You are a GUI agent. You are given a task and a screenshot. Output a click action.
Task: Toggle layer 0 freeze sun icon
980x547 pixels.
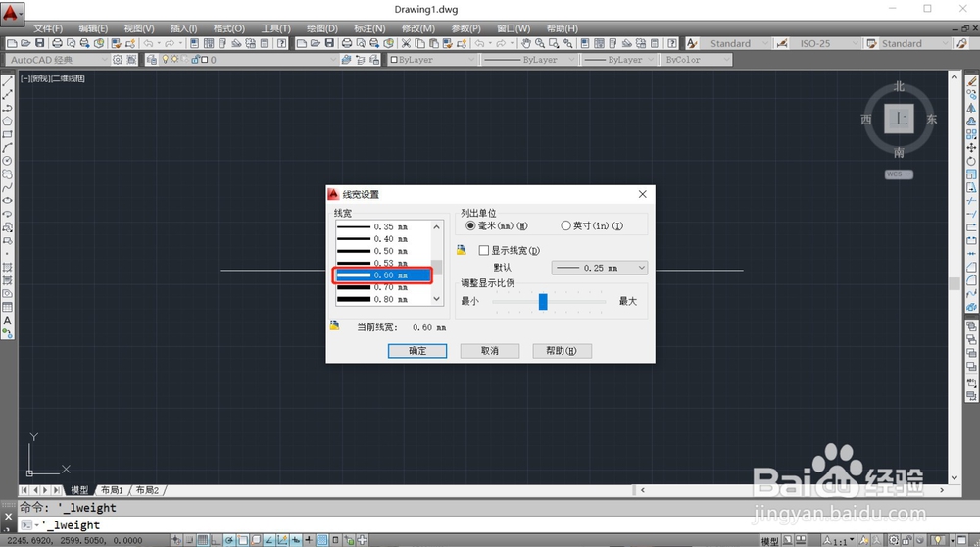coord(174,60)
